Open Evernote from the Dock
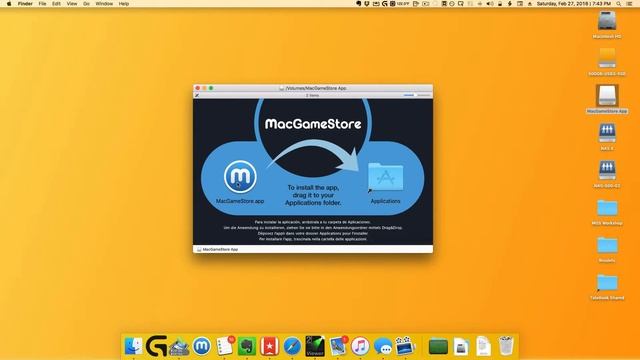The image size is (640, 360). 247,346
